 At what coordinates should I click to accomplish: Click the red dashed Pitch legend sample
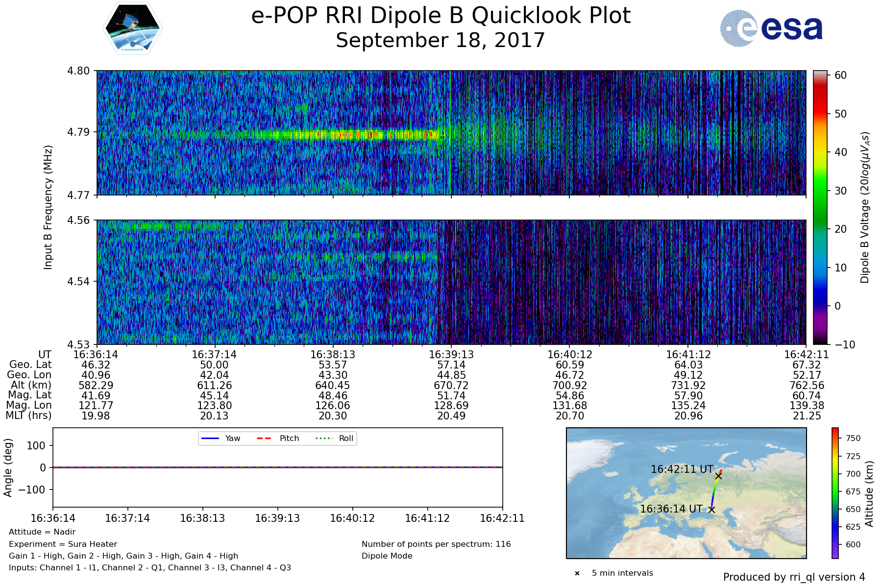pyautogui.click(x=264, y=438)
